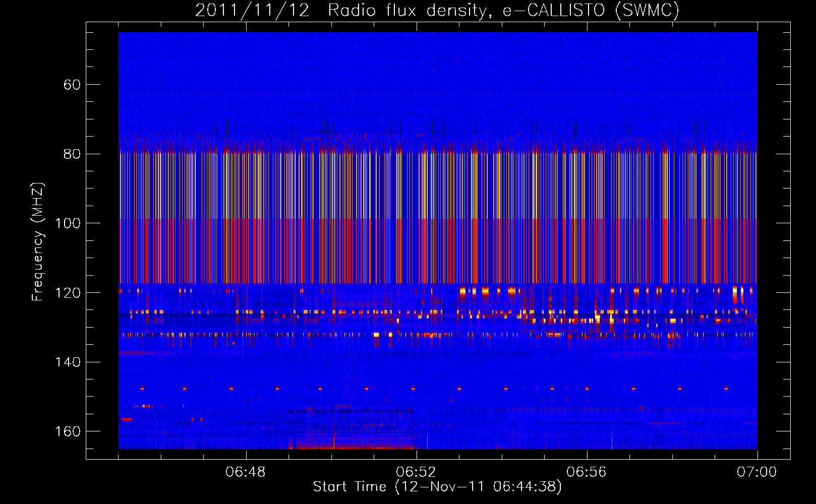This screenshot has width=816, height=504.
Task: Click the 06:52 time tick label
Action: tap(416, 472)
